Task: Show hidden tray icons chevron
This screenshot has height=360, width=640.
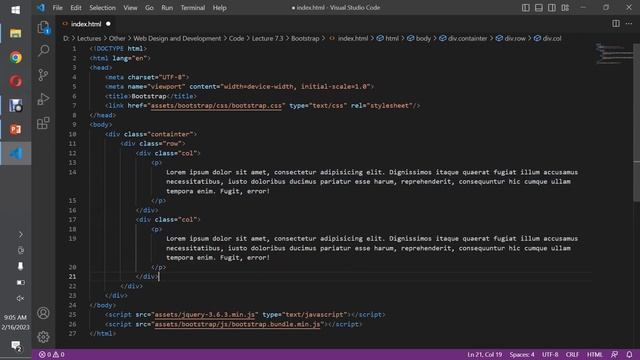Action: [x=20, y=235]
